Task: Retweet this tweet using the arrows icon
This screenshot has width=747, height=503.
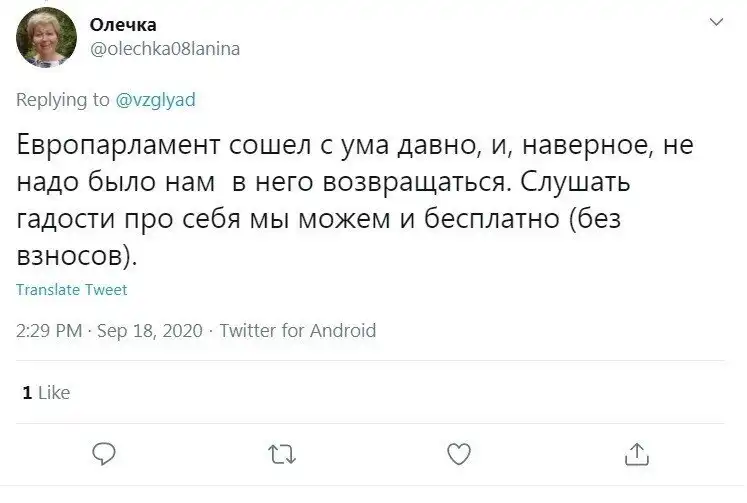Action: [x=282, y=456]
